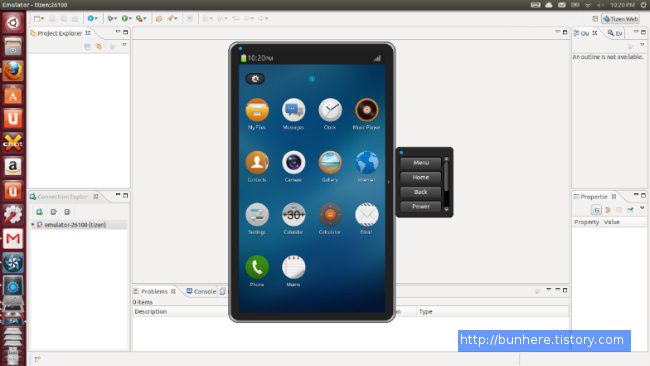Click second Connection Explorer toolbar icon
This screenshot has height=366, width=650.
coord(53,212)
